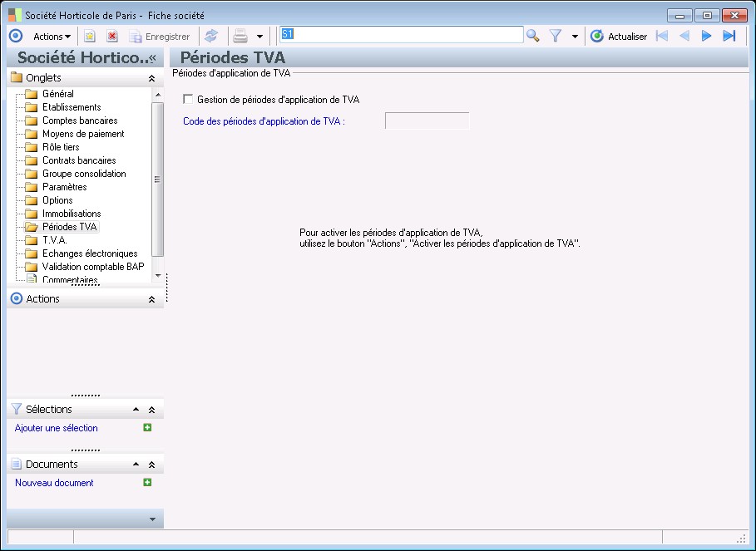Open the Actions toolbar menu

click(52, 37)
